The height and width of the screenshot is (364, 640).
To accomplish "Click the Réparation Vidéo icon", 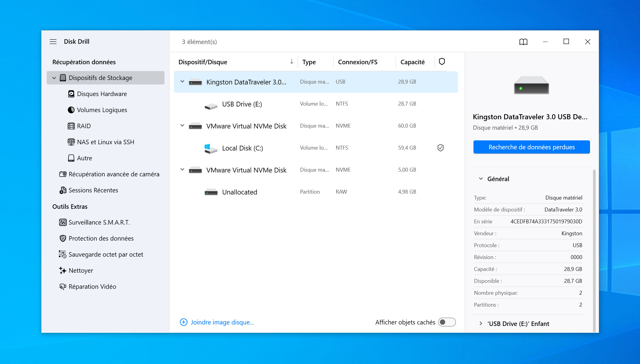I will pyautogui.click(x=63, y=287).
